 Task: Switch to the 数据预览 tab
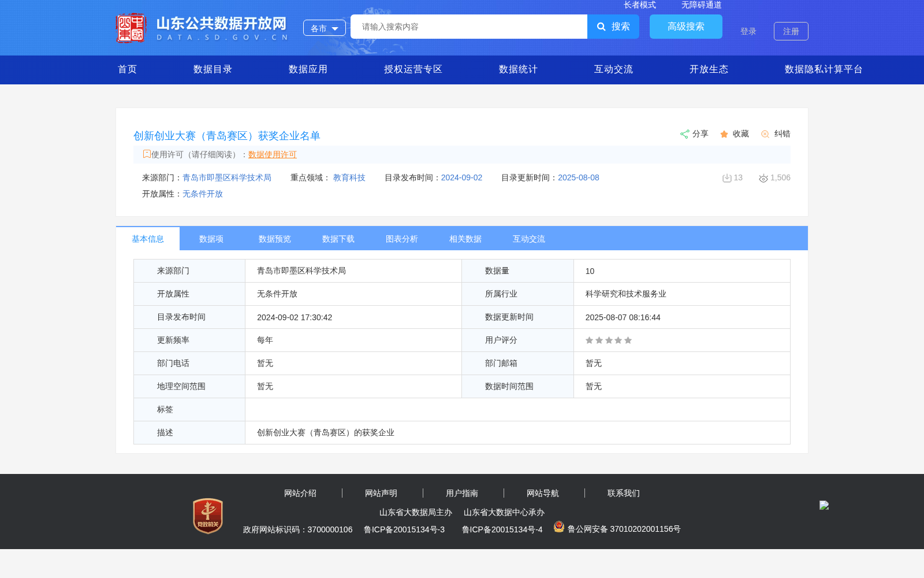pos(275,239)
